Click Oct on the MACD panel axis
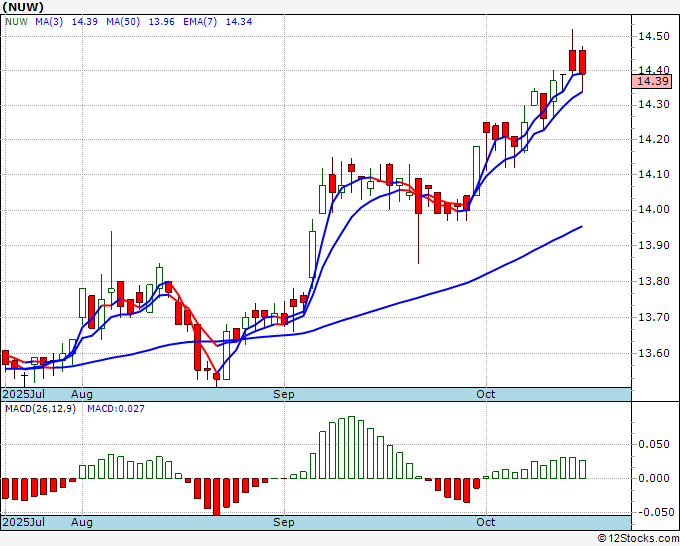Image resolution: width=680 pixels, height=546 pixels. point(486,522)
